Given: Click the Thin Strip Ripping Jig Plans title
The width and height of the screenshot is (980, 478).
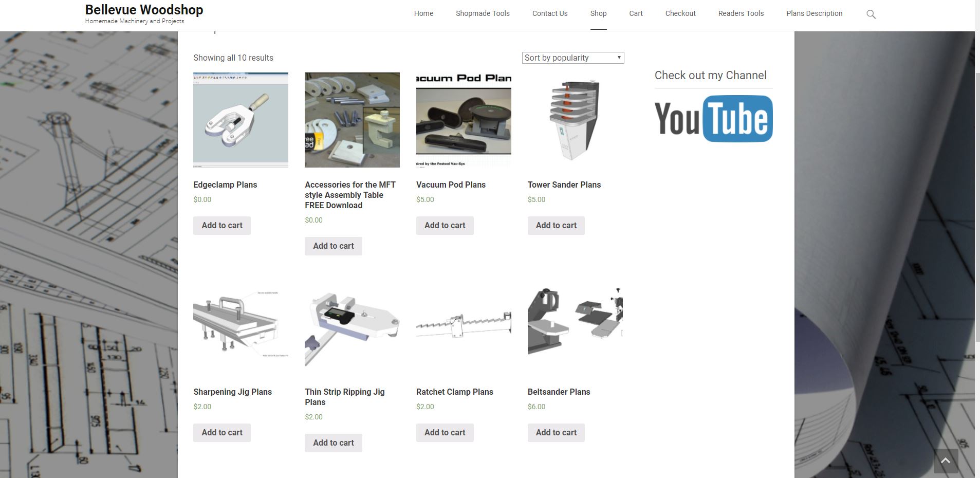Looking at the screenshot, I should click(x=345, y=397).
